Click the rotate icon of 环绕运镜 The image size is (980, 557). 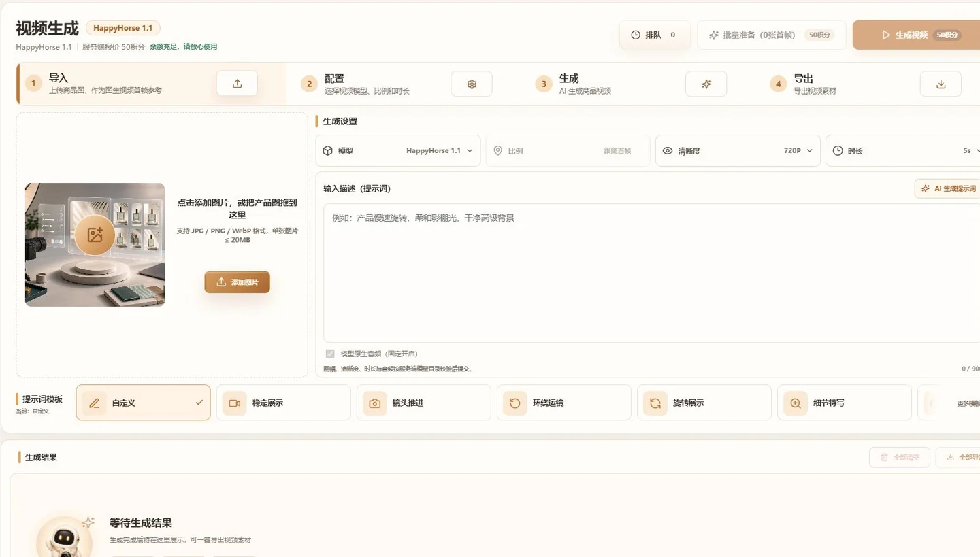(x=515, y=403)
